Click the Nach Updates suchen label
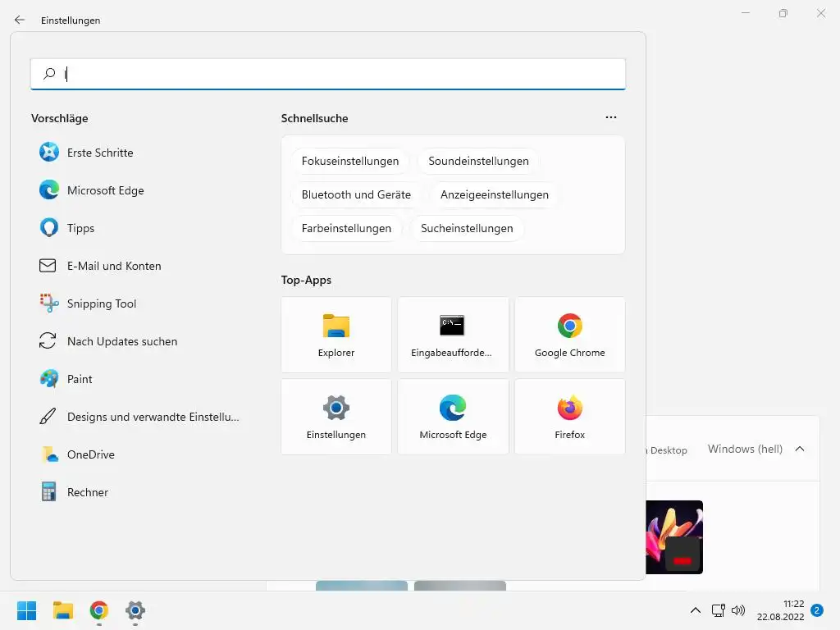 pyautogui.click(x=122, y=341)
